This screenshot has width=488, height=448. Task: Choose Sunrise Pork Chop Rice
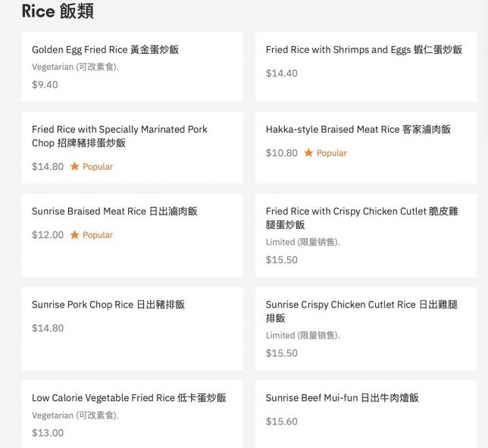click(x=108, y=305)
